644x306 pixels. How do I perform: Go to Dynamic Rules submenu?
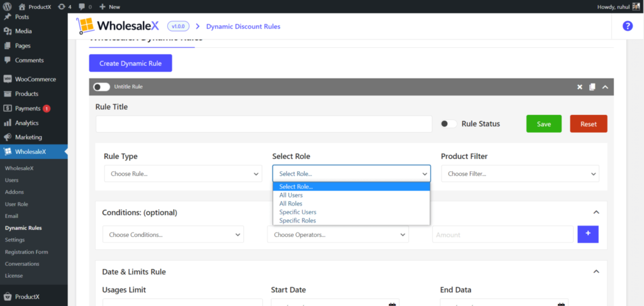[23, 227]
